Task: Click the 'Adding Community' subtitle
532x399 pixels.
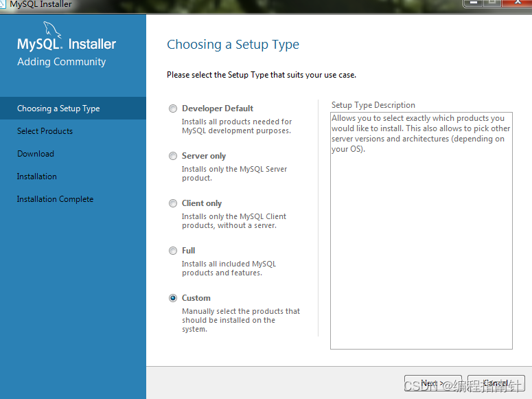Action: click(61, 62)
